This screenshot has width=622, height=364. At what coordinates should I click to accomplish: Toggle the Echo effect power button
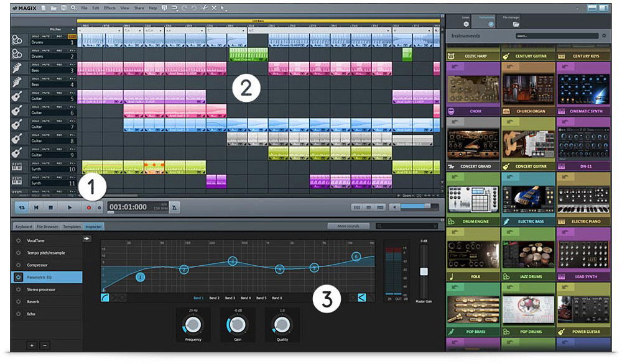pyautogui.click(x=18, y=314)
